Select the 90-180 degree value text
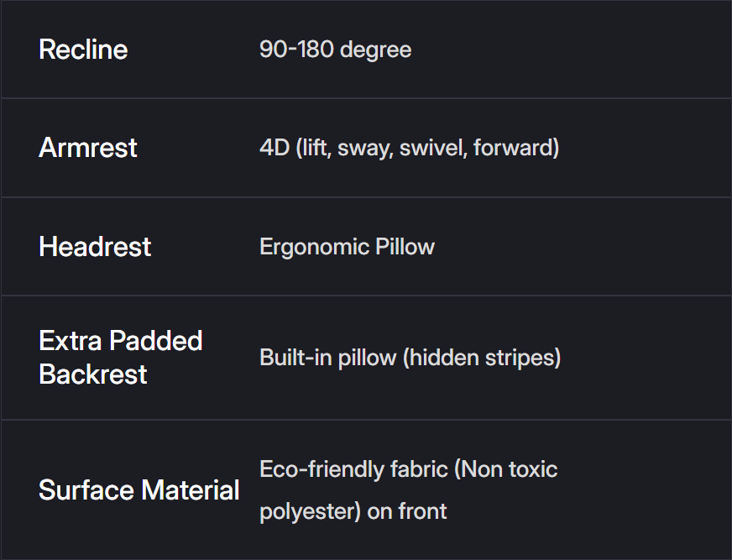Screen dimensions: 732x560 click(335, 50)
